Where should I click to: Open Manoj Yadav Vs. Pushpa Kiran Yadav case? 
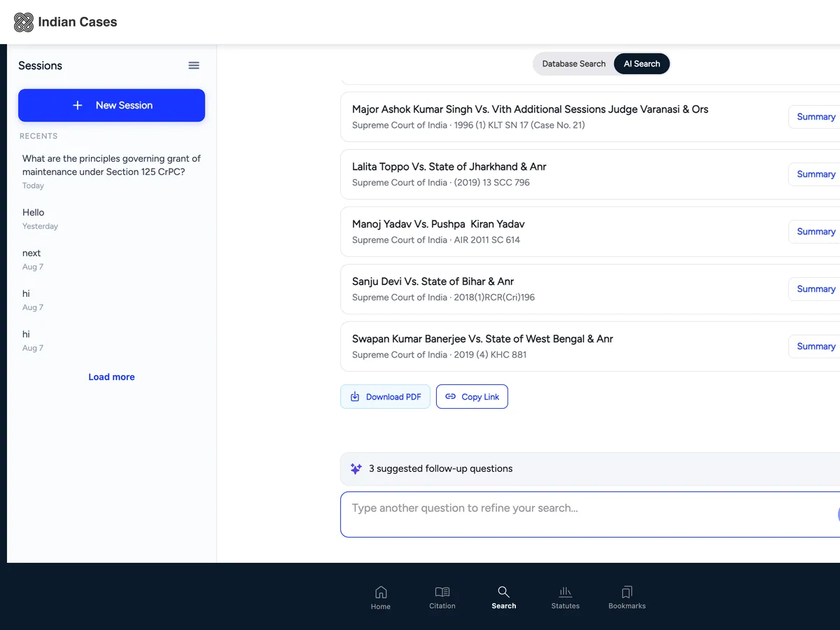tap(438, 224)
